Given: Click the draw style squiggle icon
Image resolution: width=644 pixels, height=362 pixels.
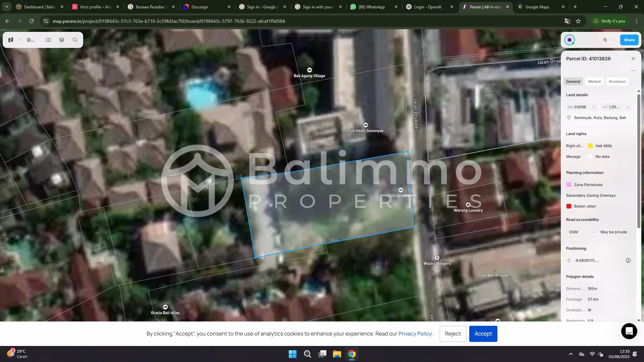Looking at the screenshot, I should click(605, 40).
